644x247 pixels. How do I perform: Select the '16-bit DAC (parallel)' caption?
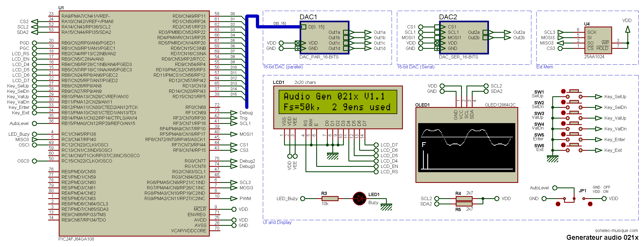[x=283, y=67]
